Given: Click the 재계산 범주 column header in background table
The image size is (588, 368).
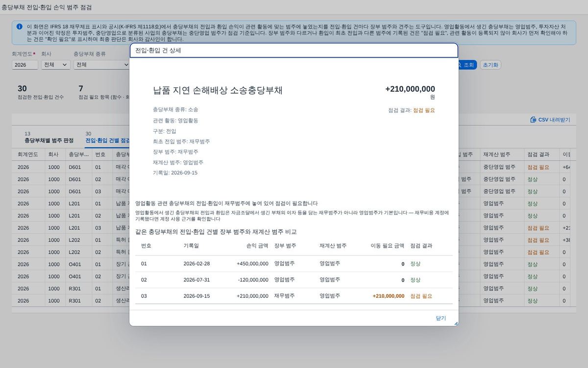Looking at the screenshot, I should tap(501, 154).
